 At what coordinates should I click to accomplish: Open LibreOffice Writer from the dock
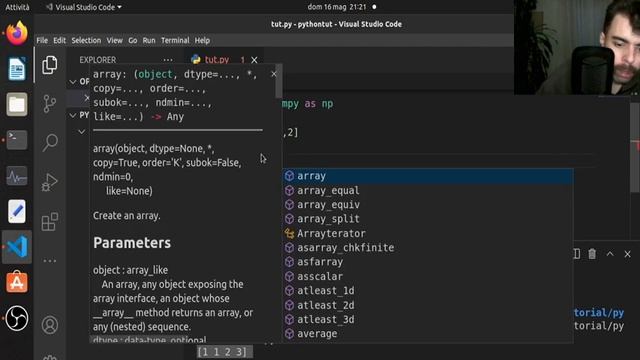point(17,69)
